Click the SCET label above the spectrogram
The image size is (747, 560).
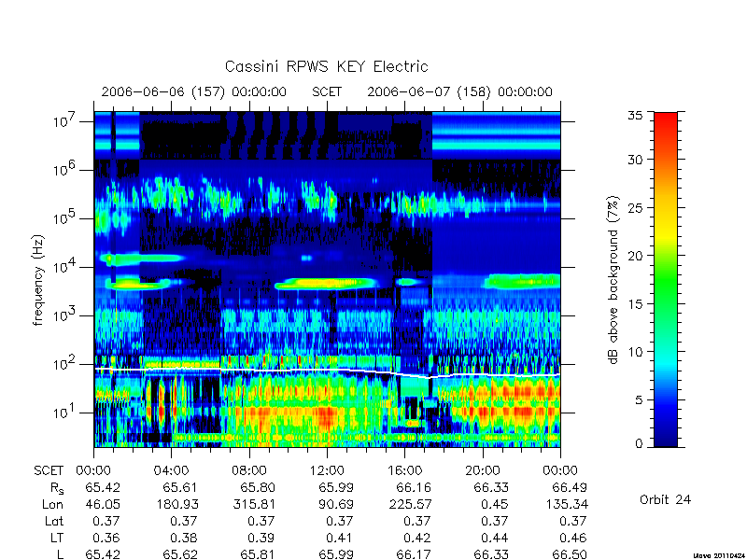[327, 91]
